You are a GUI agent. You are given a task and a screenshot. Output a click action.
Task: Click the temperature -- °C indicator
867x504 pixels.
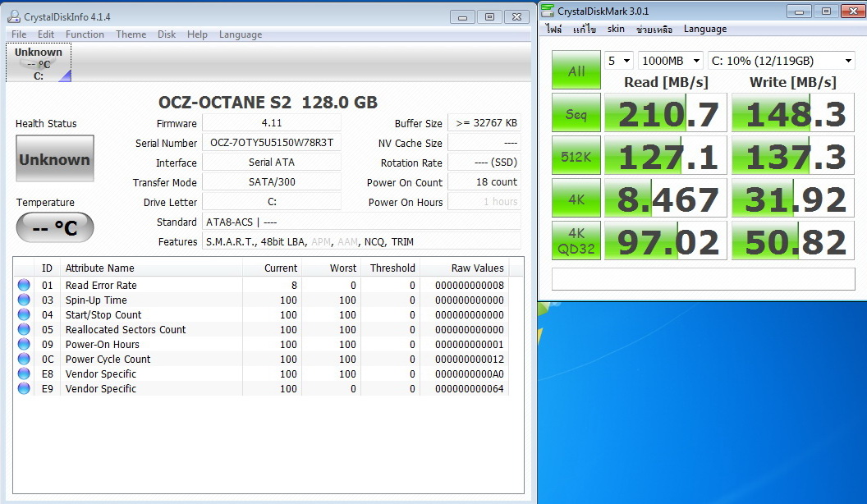pyautogui.click(x=55, y=227)
